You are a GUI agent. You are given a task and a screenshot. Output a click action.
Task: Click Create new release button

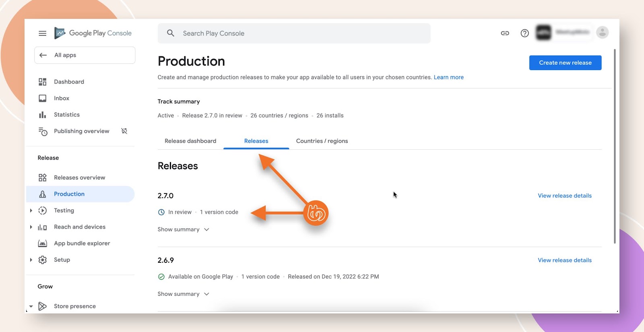pos(565,63)
